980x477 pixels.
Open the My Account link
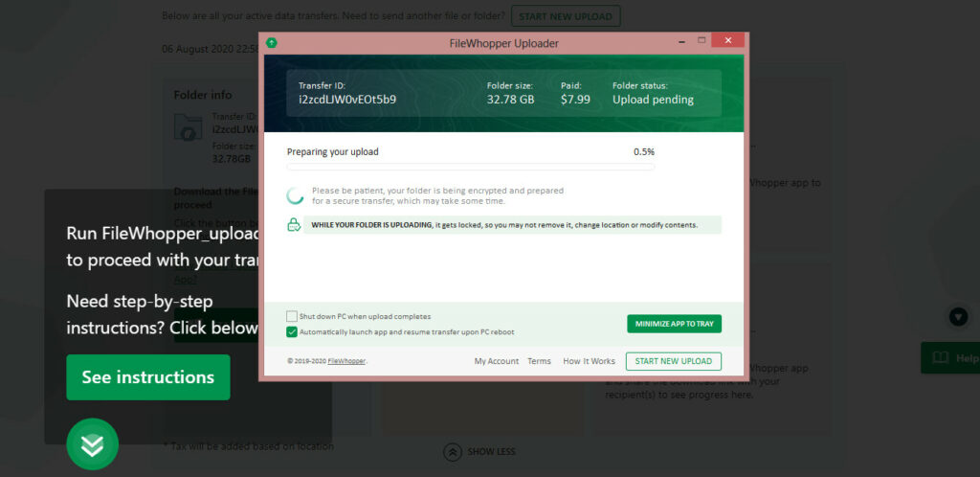coord(497,361)
